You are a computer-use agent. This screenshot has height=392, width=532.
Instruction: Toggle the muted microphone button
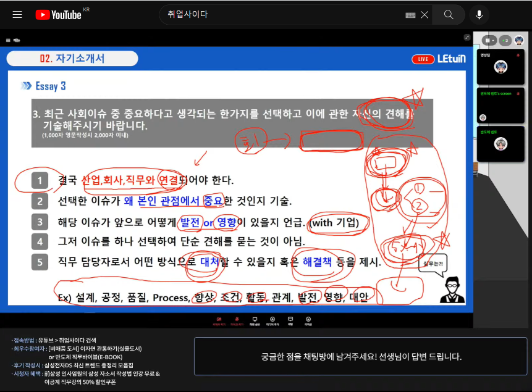[x=237, y=320]
